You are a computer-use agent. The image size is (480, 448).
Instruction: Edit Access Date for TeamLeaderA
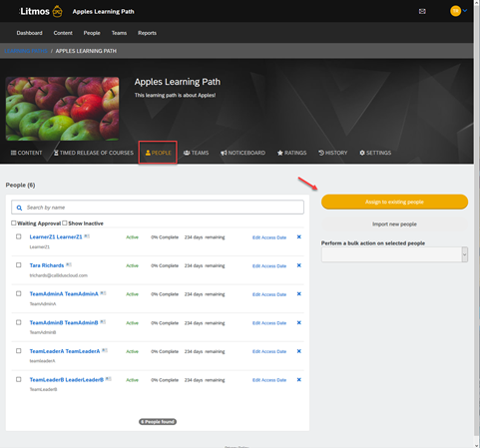269,351
